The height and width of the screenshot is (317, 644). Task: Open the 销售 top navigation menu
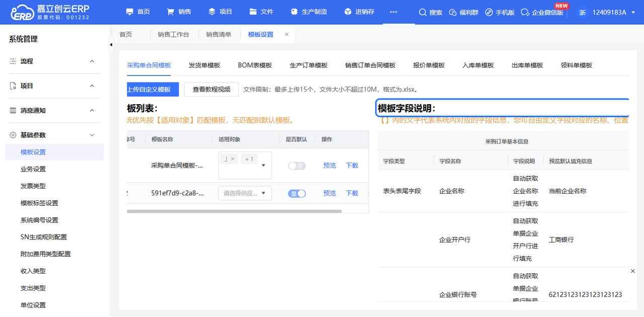179,12
